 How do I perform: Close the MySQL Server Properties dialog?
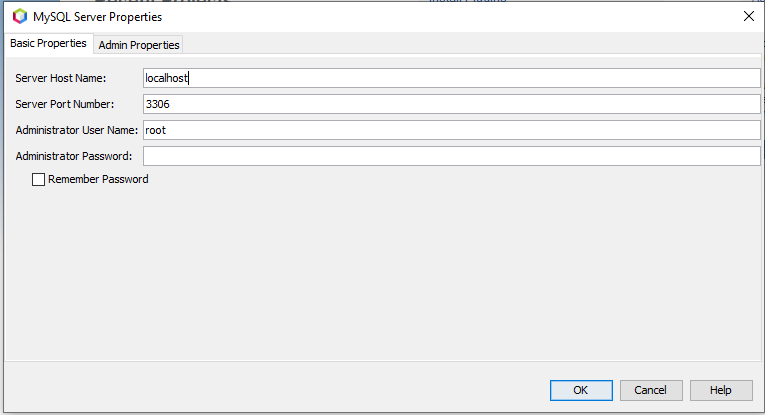(x=748, y=16)
